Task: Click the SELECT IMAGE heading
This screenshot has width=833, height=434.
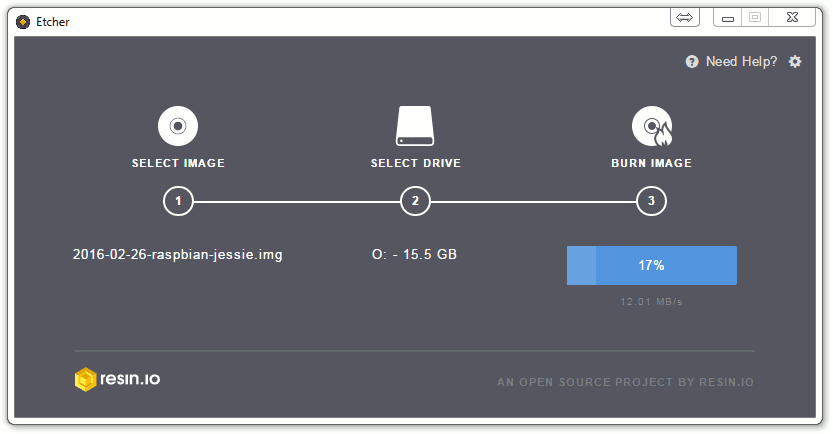Action: point(178,163)
